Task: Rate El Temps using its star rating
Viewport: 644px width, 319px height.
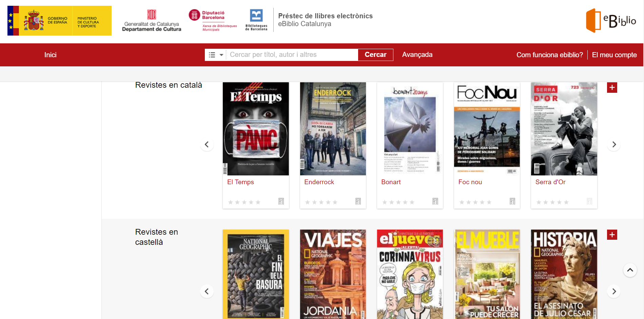Action: tap(244, 202)
